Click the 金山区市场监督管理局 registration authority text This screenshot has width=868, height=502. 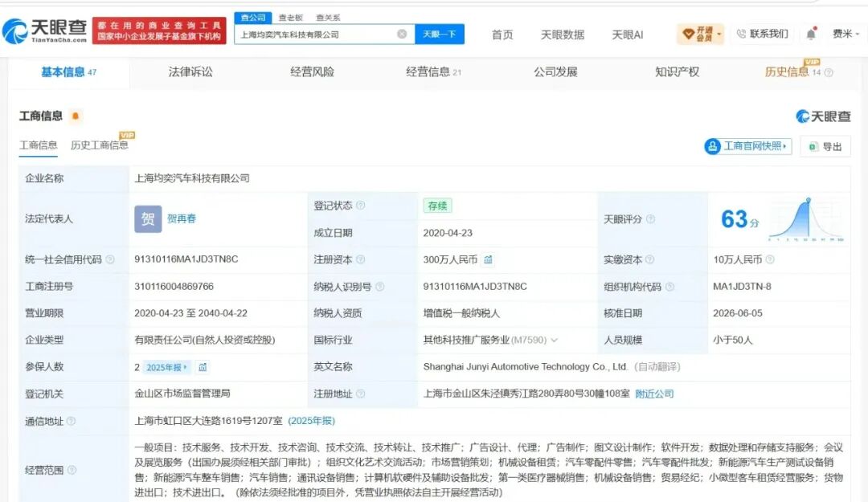coord(182,394)
